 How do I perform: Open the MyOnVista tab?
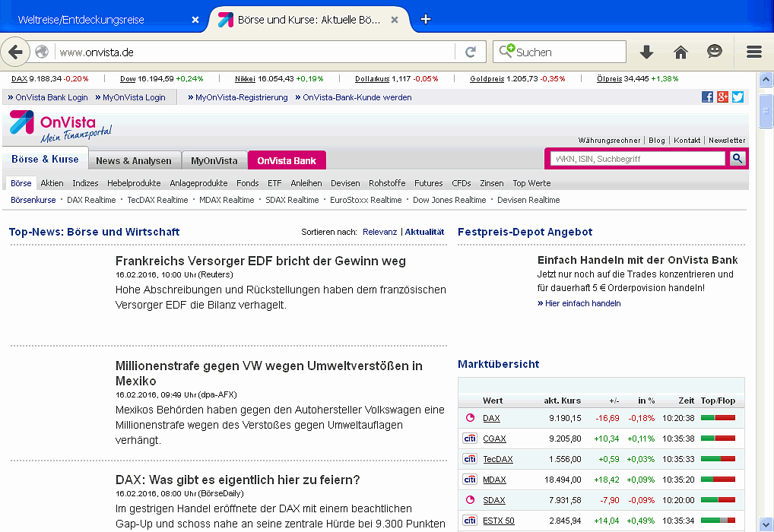tap(214, 160)
